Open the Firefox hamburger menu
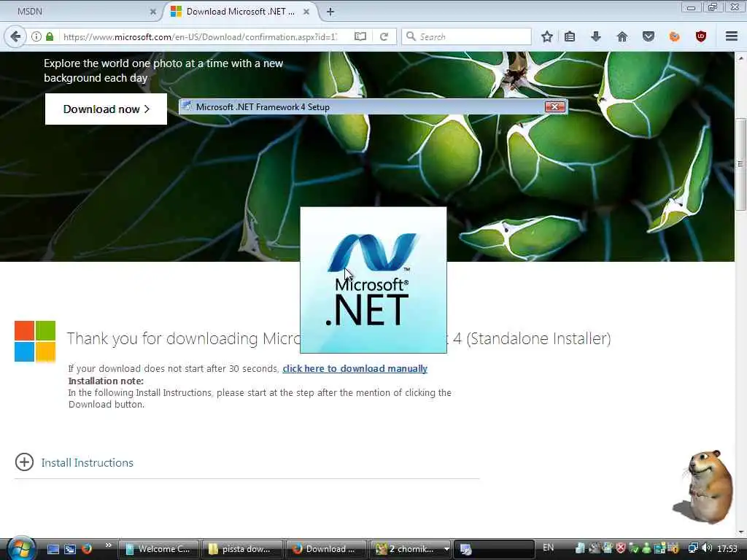 tap(732, 36)
